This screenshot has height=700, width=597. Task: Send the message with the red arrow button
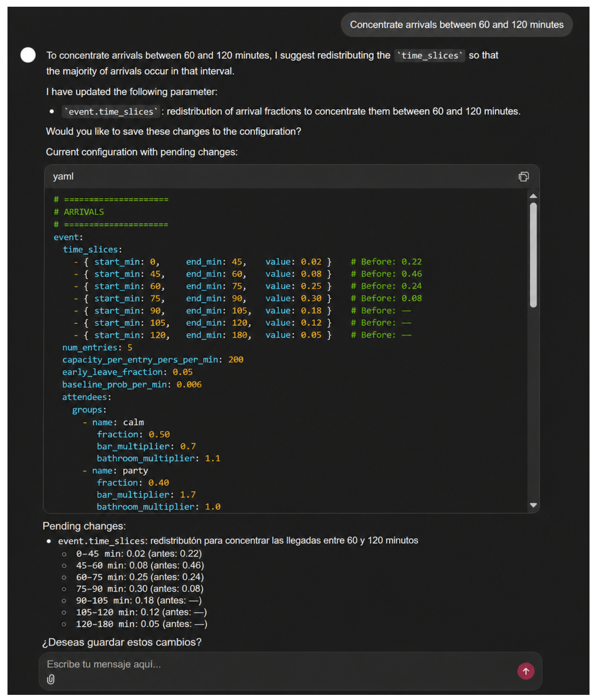pos(526,671)
